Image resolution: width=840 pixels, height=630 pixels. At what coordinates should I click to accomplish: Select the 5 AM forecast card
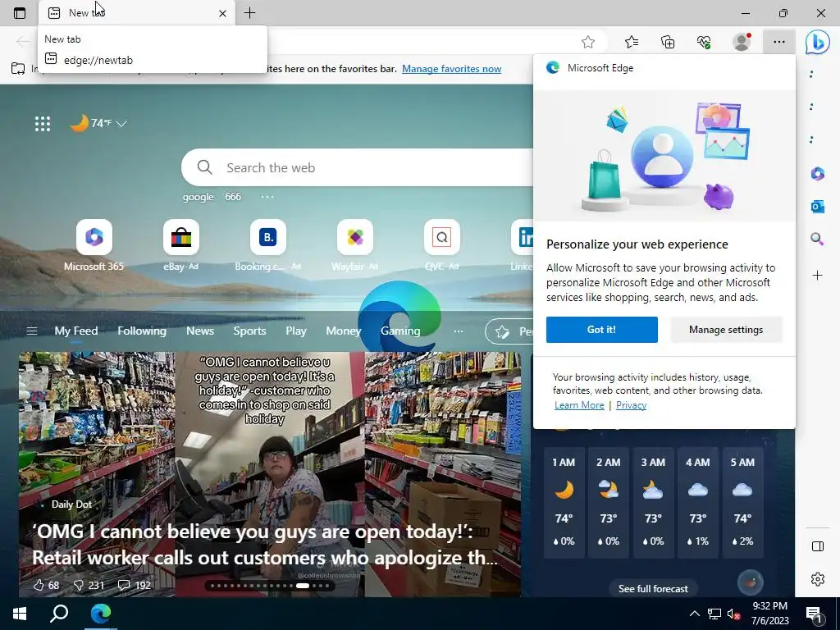coord(742,503)
